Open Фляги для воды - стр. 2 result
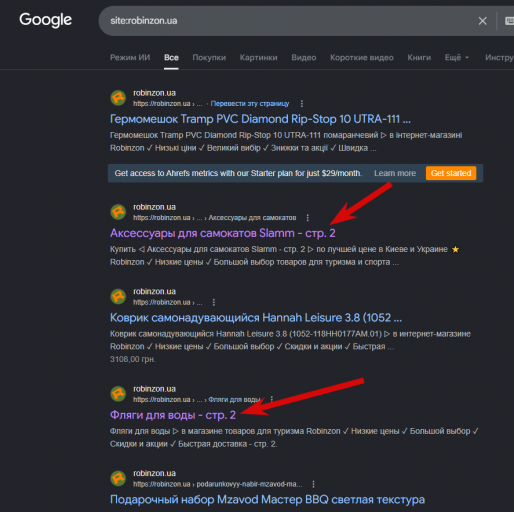Image resolution: width=514 pixels, height=512 pixels. 173,415
